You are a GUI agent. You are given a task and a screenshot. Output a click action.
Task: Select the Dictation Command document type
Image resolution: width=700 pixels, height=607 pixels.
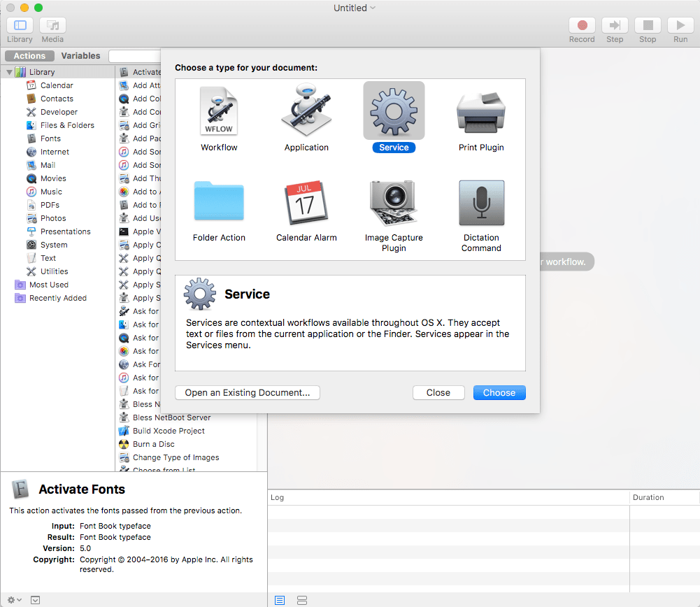point(481,215)
